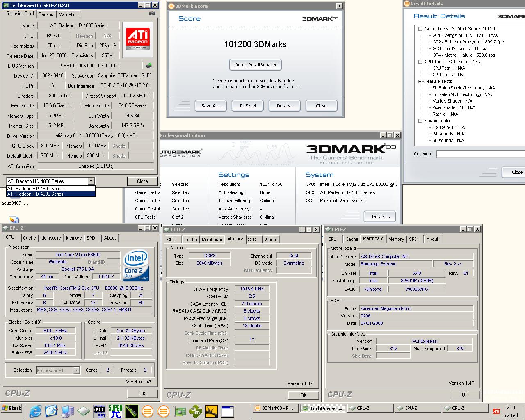Switch to the Sensors tab in GPU-Z
Viewport: 525px width, 420px height.
[46, 14]
